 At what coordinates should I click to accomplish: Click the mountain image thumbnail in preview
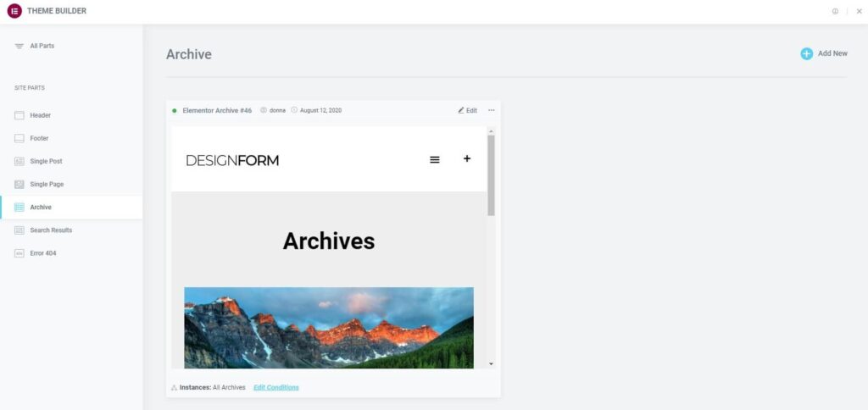click(329, 328)
